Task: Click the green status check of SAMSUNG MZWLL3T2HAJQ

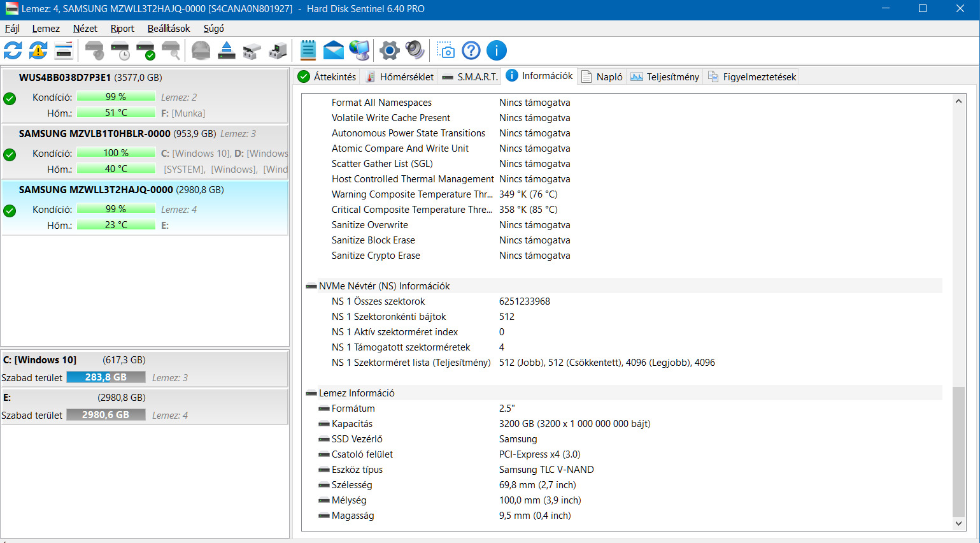Action: pyautogui.click(x=10, y=210)
